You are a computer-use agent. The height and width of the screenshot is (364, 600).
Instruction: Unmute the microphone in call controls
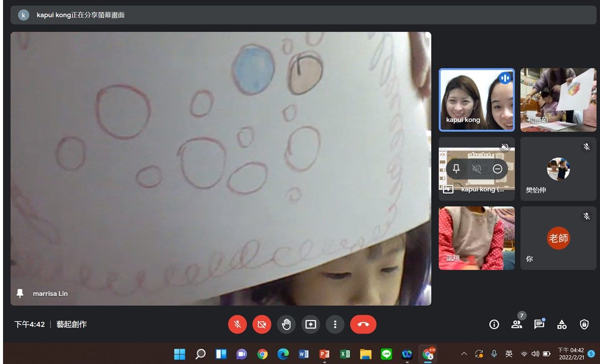pyautogui.click(x=237, y=325)
